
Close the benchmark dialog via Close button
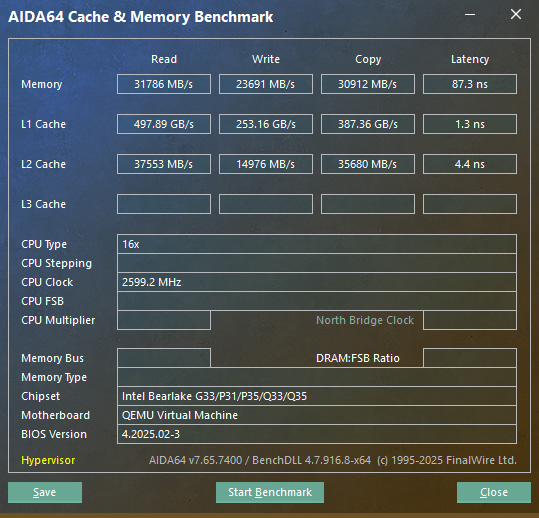(494, 492)
